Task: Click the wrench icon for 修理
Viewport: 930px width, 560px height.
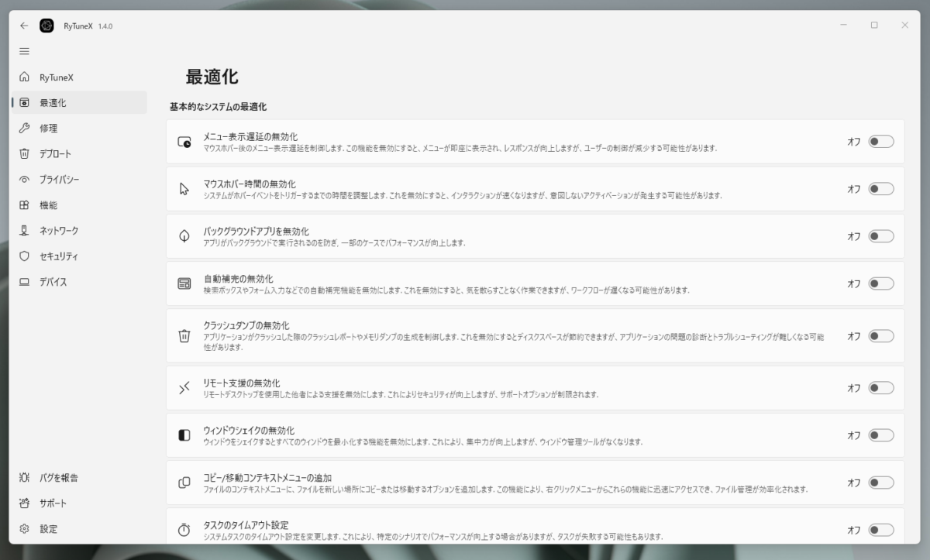Action: pos(24,129)
